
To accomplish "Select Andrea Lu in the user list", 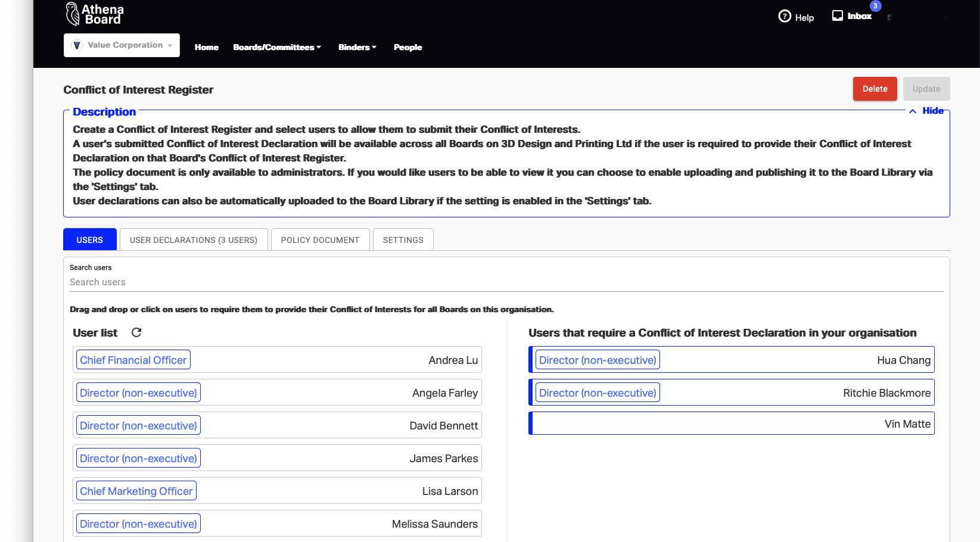I will click(x=277, y=360).
